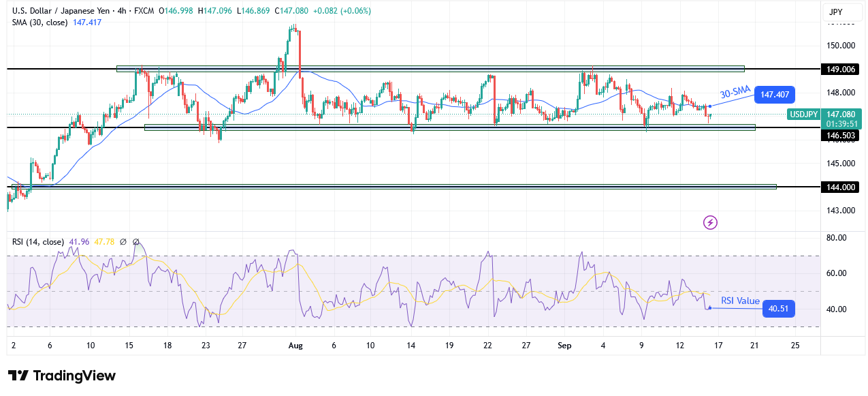This screenshot has height=396, width=868.
Task: Click the TradingView logo
Action: click(x=59, y=376)
